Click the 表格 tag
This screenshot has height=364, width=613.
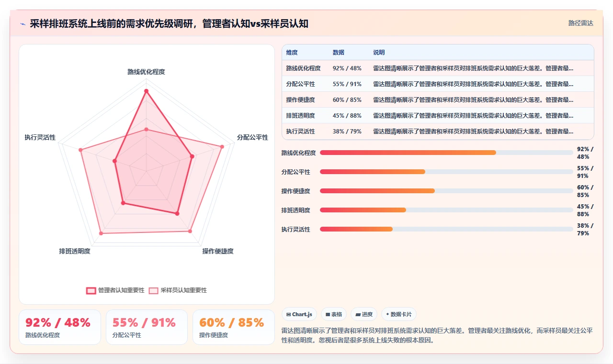tap(334, 314)
